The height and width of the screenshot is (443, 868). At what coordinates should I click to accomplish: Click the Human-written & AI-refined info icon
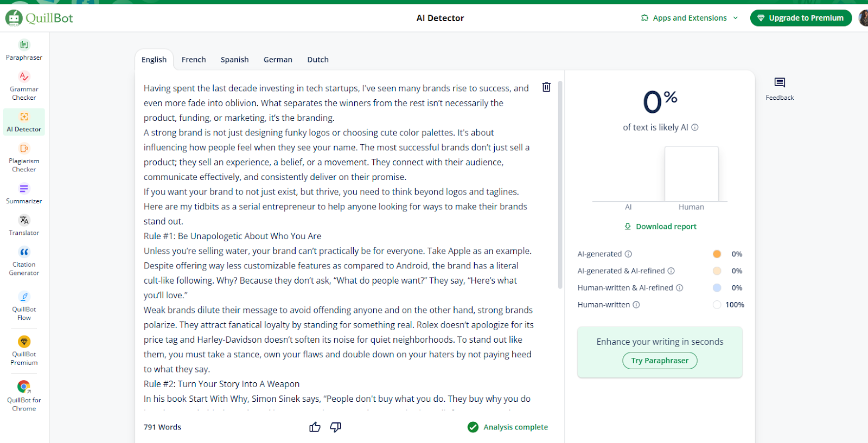tap(679, 288)
